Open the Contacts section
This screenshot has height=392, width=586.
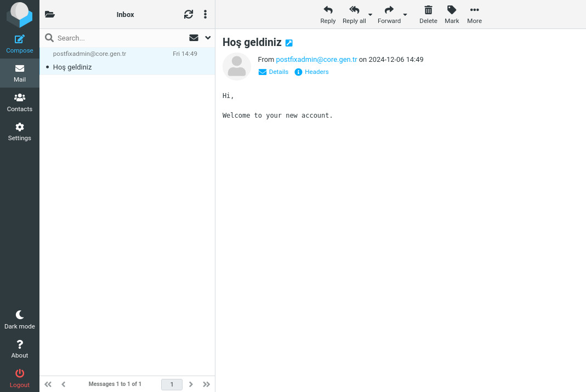coord(19,103)
